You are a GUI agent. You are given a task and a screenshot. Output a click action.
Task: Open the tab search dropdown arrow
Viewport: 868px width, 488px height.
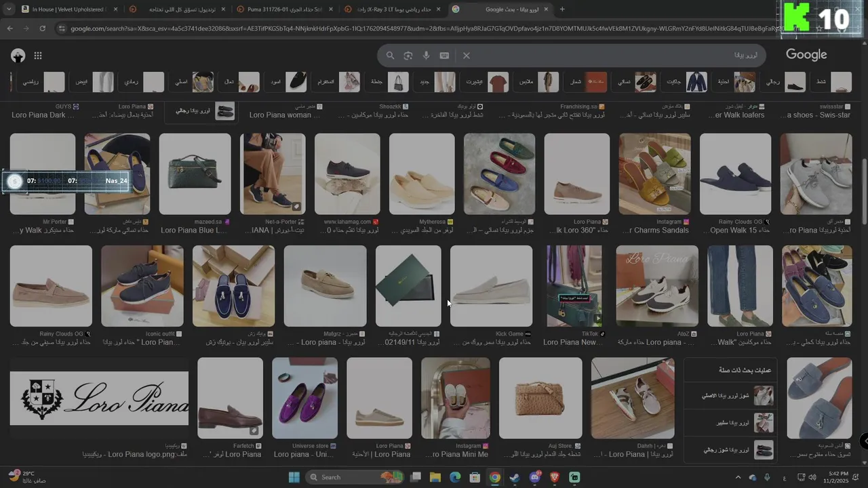tap(9, 9)
